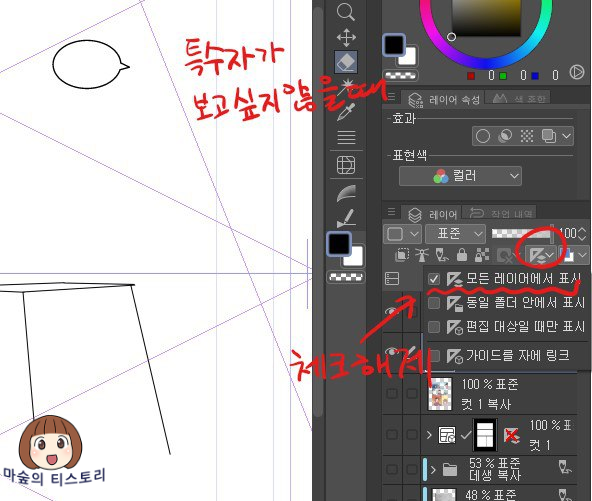Viewport: 592px width, 501px height.
Task: Check 가이드를 자에 링크 checkbox
Action: [x=435, y=356]
